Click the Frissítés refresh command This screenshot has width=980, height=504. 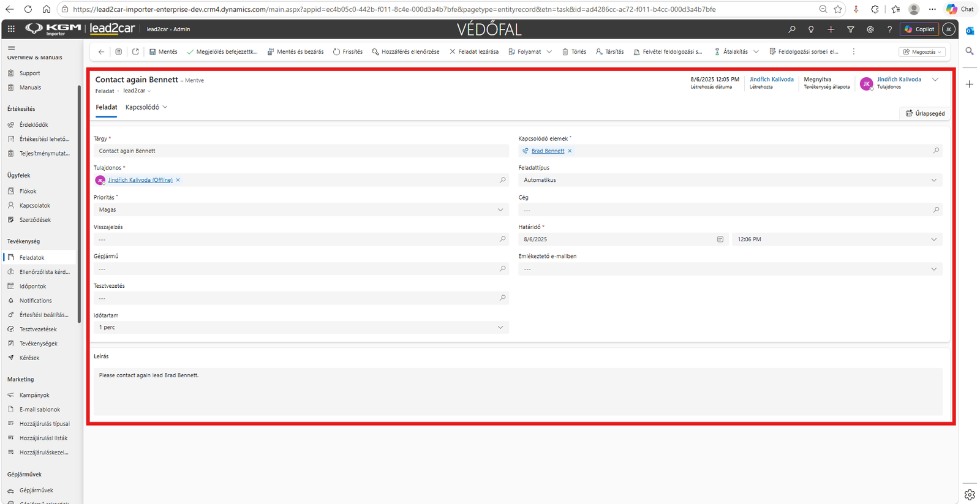coord(348,52)
